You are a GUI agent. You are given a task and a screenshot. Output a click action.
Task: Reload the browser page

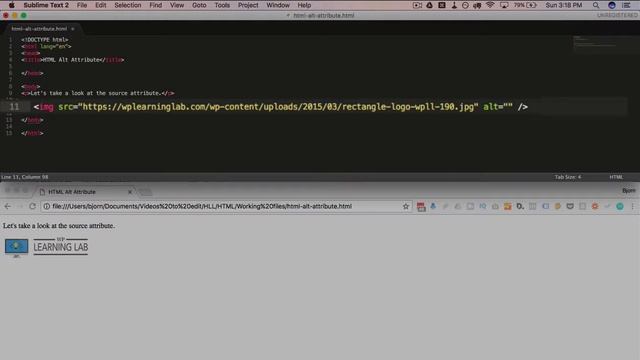click(x=33, y=206)
